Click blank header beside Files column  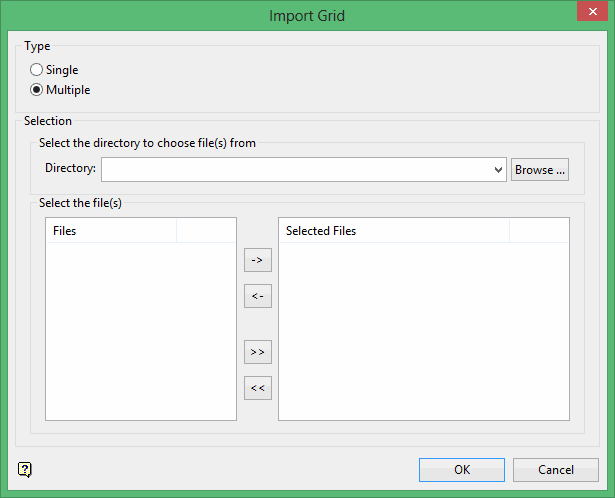[206, 231]
